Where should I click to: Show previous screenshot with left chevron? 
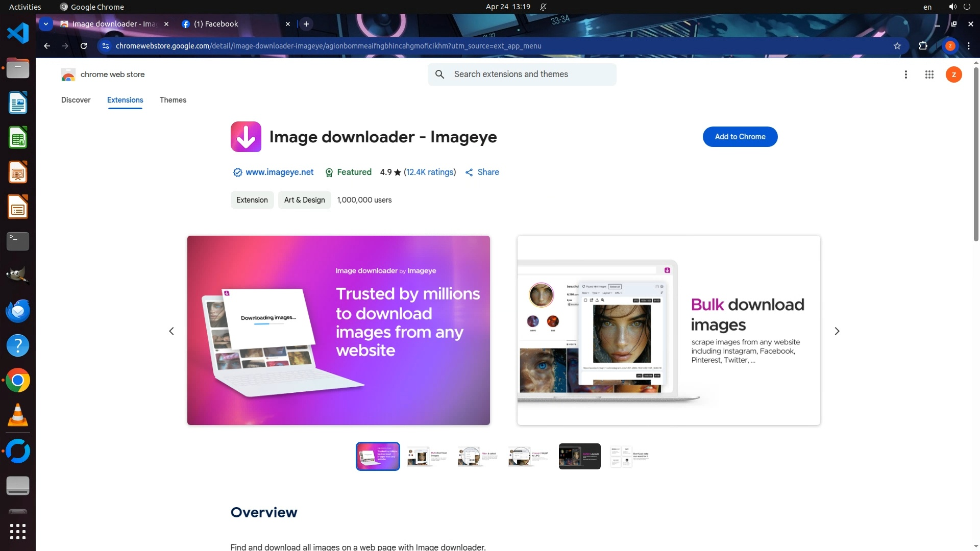[171, 331]
